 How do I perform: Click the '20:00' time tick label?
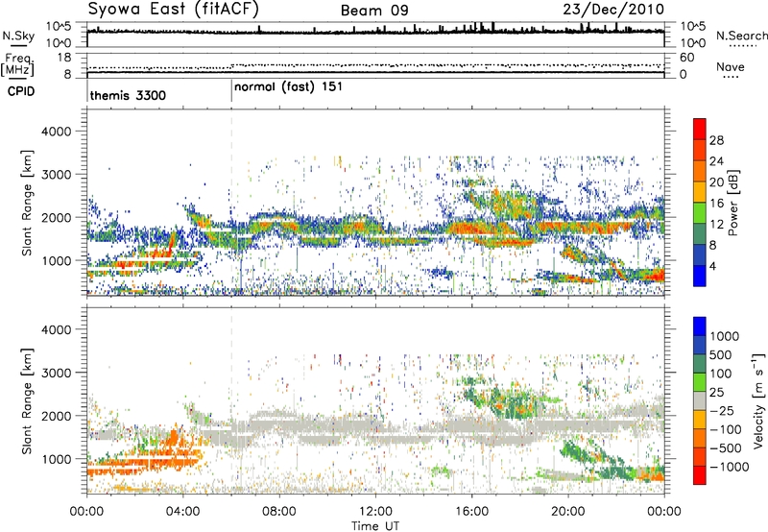tap(567, 512)
